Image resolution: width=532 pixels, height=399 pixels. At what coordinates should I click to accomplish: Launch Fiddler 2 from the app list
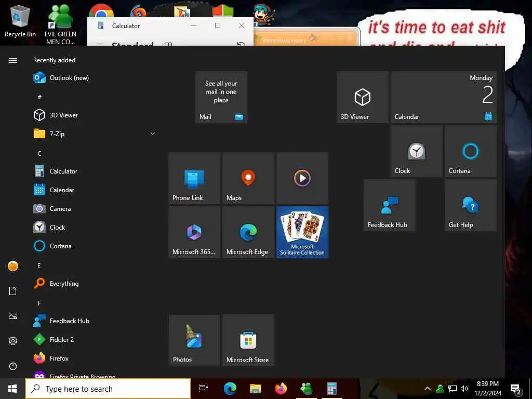pyautogui.click(x=95, y=340)
